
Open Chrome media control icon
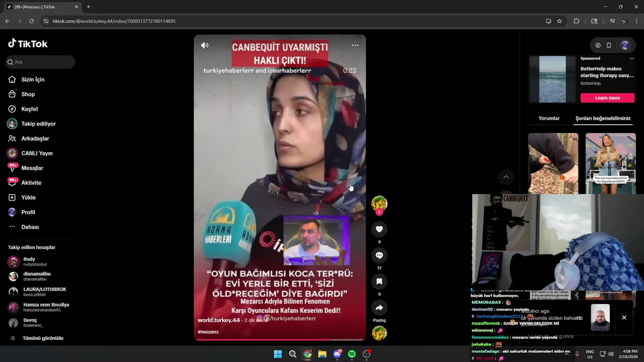tap(612, 21)
